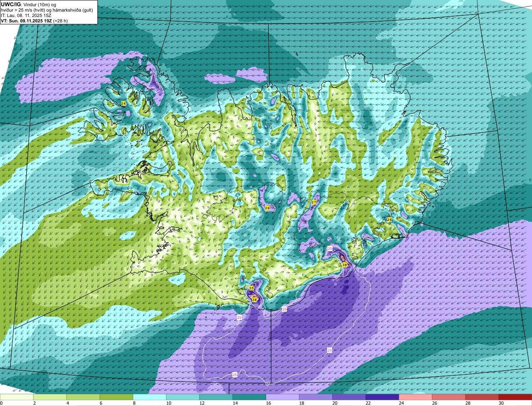
Task: Click the 0–2 m/s pale cream legend swatch
Action: click(x=17, y=397)
